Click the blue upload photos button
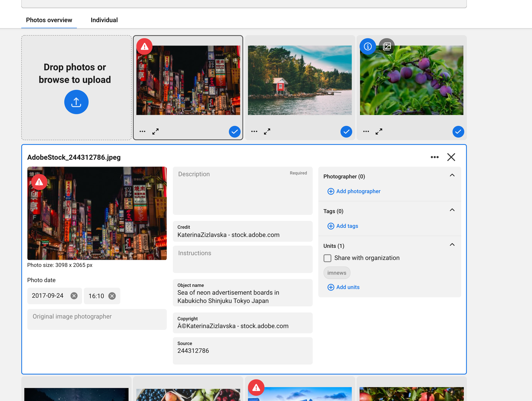This screenshot has height=401, width=532. click(76, 102)
